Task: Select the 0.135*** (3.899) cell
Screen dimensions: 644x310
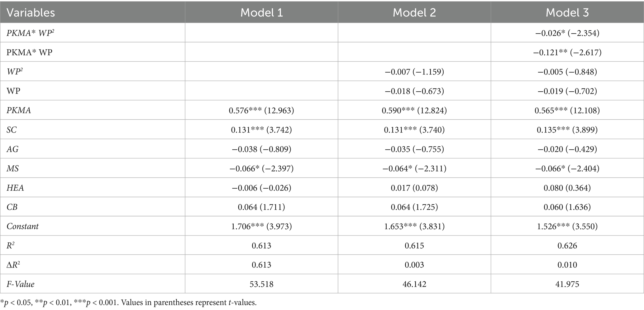Action: [567, 130]
